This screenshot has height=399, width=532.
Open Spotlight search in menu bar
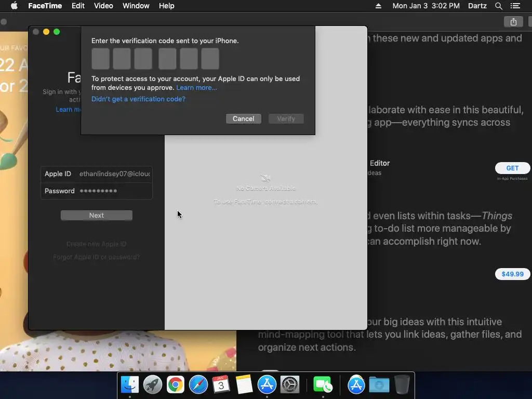(x=498, y=6)
